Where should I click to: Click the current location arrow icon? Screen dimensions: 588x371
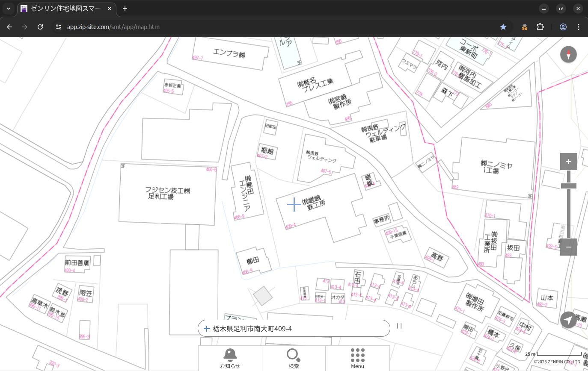[568, 320]
